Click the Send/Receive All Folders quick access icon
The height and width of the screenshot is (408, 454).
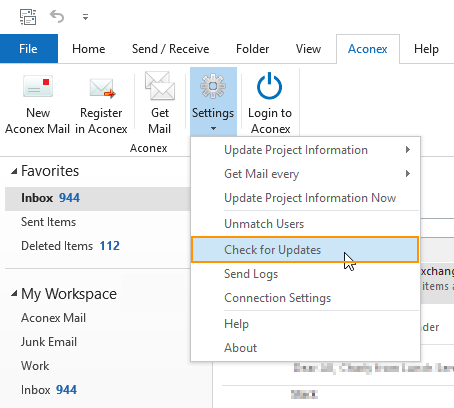click(28, 17)
